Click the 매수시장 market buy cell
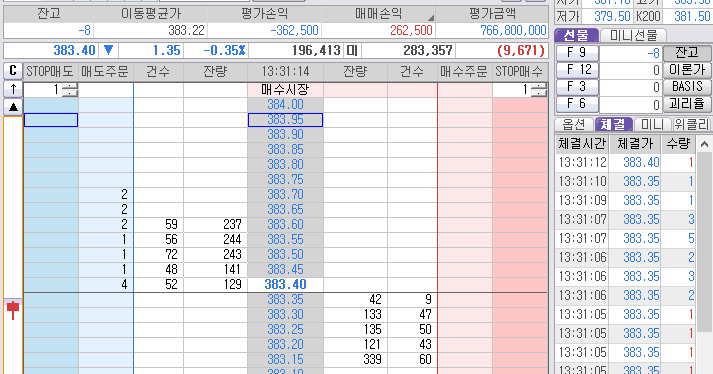The height and width of the screenshot is (374, 713). coord(285,90)
